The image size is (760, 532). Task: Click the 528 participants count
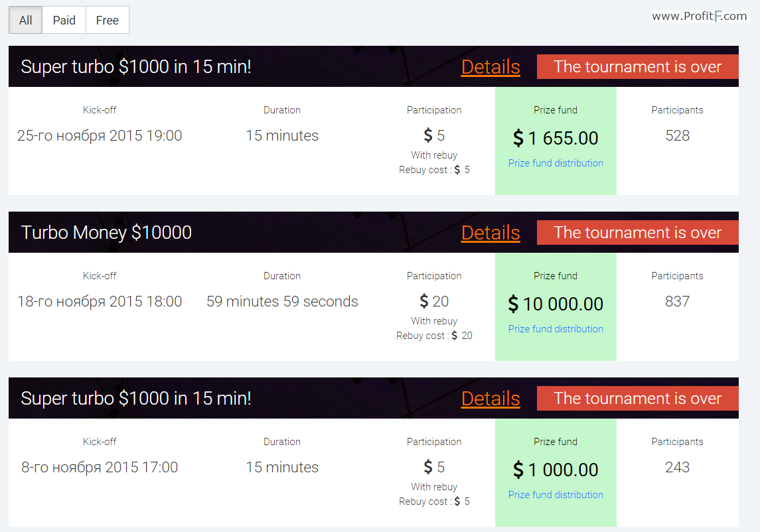[x=677, y=136]
